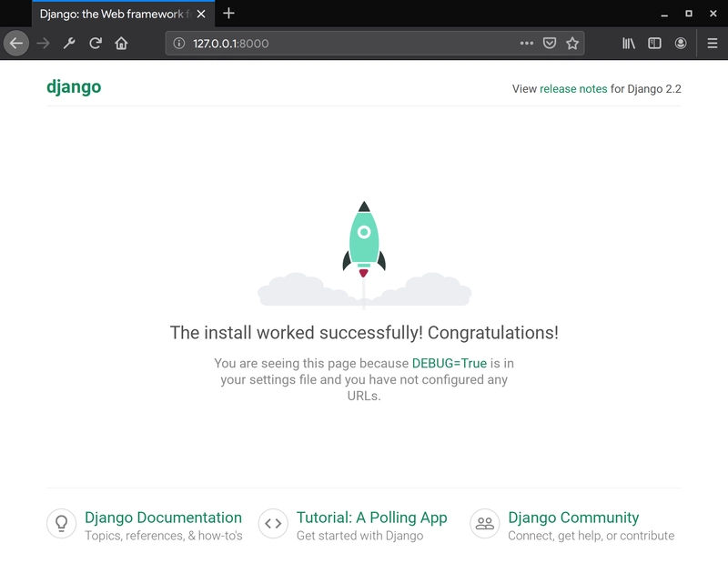
Task: Reload the current page
Action: pyautogui.click(x=96, y=43)
